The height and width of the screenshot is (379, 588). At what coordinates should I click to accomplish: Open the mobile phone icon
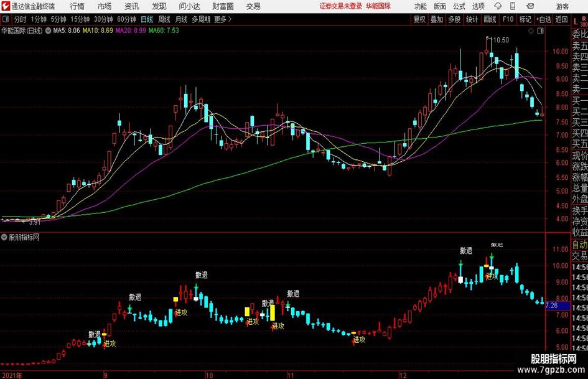coord(513,6)
